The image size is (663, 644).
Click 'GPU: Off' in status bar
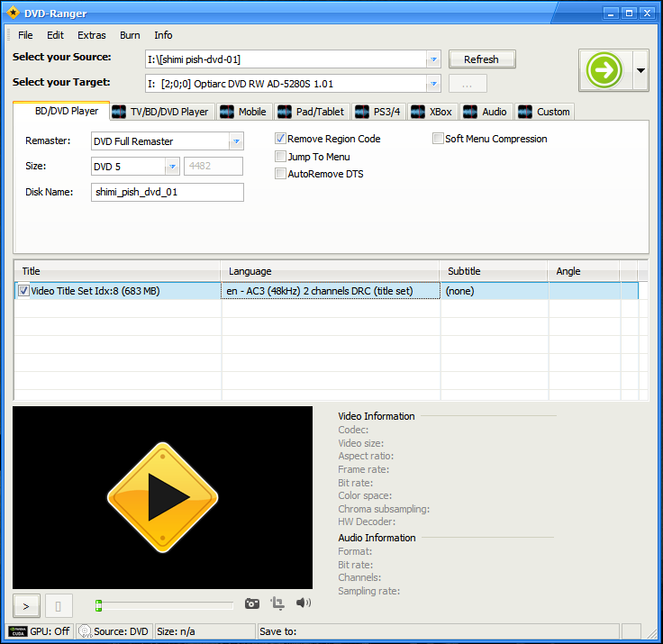tap(50, 631)
